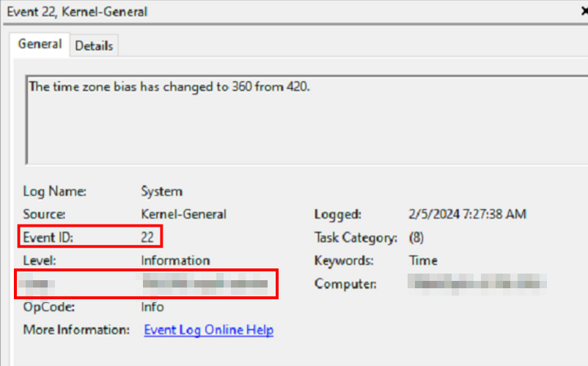Select the Logged timestamp 2/5/2024 7:27:38 AM
The height and width of the screenshot is (366, 588).
[468, 214]
